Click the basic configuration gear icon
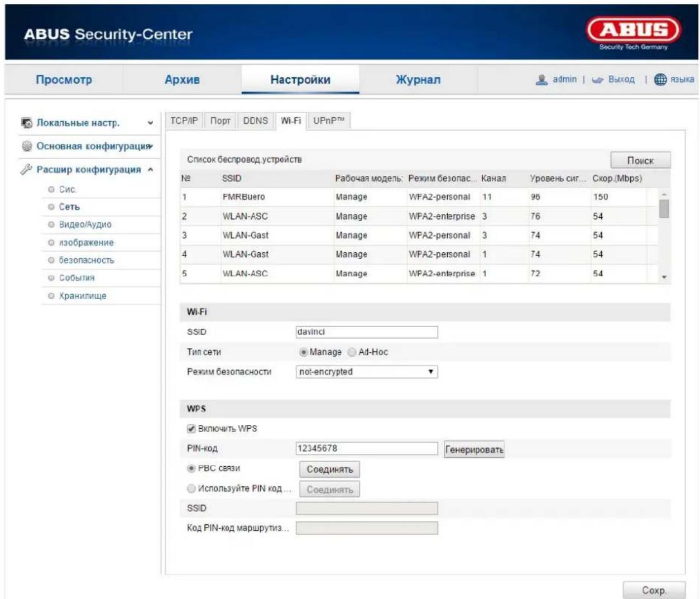Screen dimensions: 700x599 click(x=27, y=146)
